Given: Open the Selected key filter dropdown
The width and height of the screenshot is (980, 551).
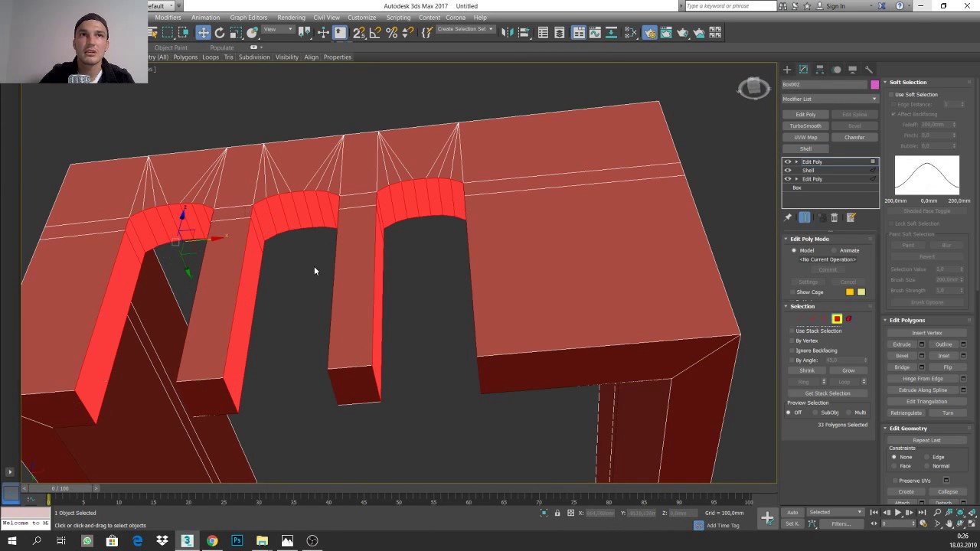Looking at the screenshot, I should tap(834, 512).
